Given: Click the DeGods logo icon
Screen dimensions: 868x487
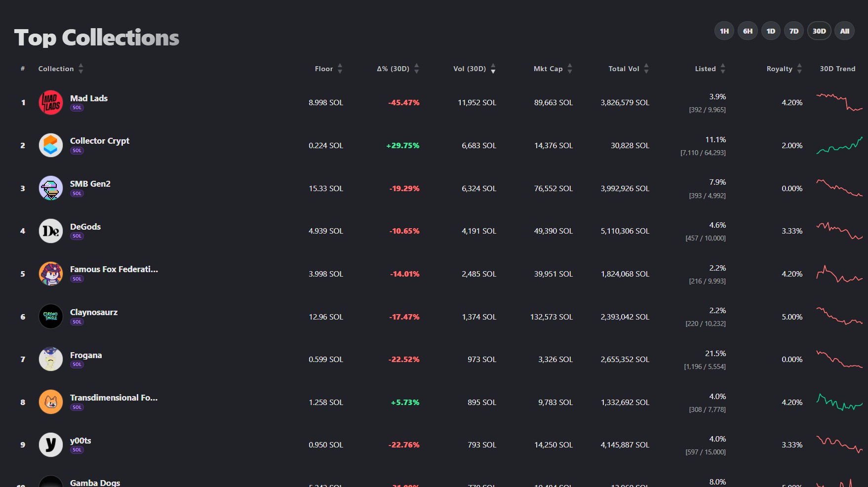Looking at the screenshot, I should click(x=51, y=231).
